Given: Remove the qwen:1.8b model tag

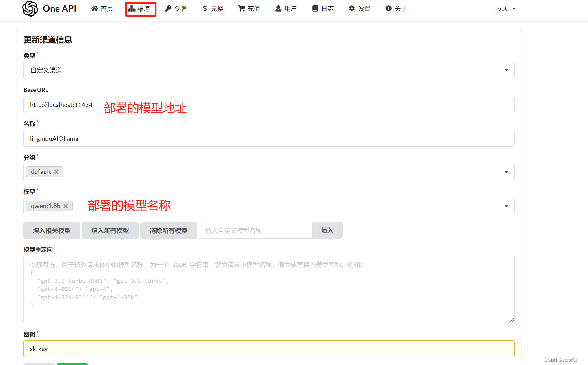Looking at the screenshot, I should [x=66, y=206].
